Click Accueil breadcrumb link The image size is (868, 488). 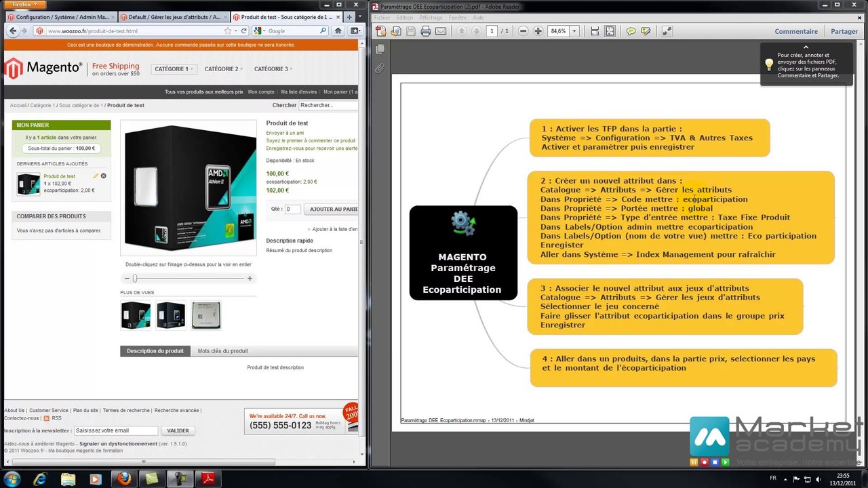(18, 106)
